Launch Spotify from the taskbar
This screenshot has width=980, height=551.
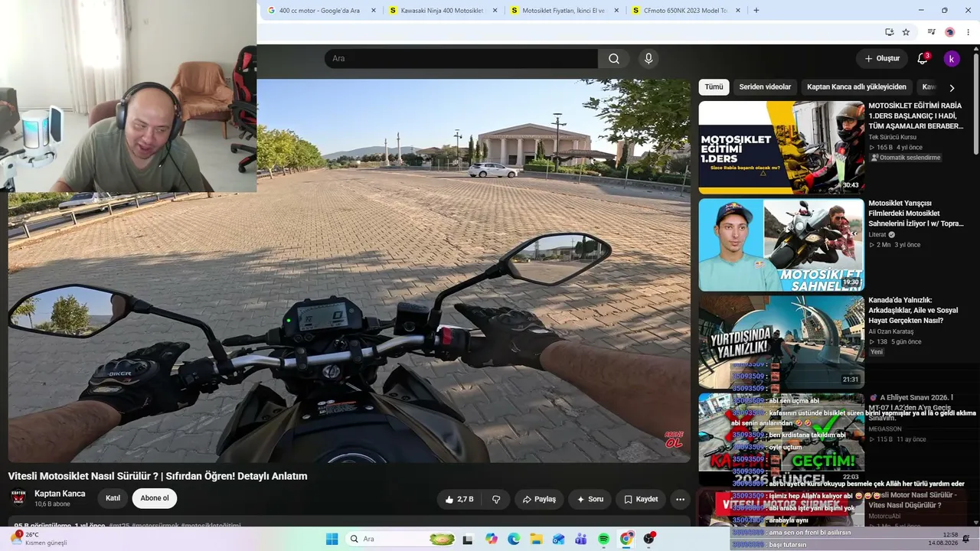click(604, 540)
